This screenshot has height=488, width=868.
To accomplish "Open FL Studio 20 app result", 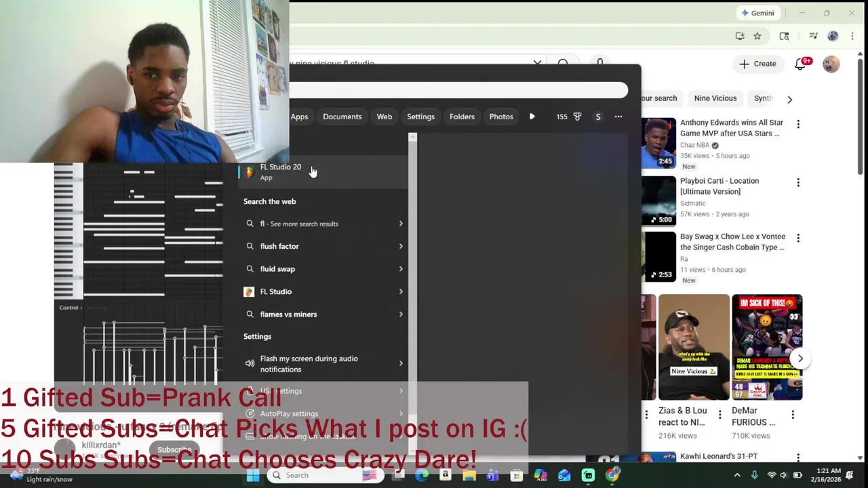I will 323,172.
